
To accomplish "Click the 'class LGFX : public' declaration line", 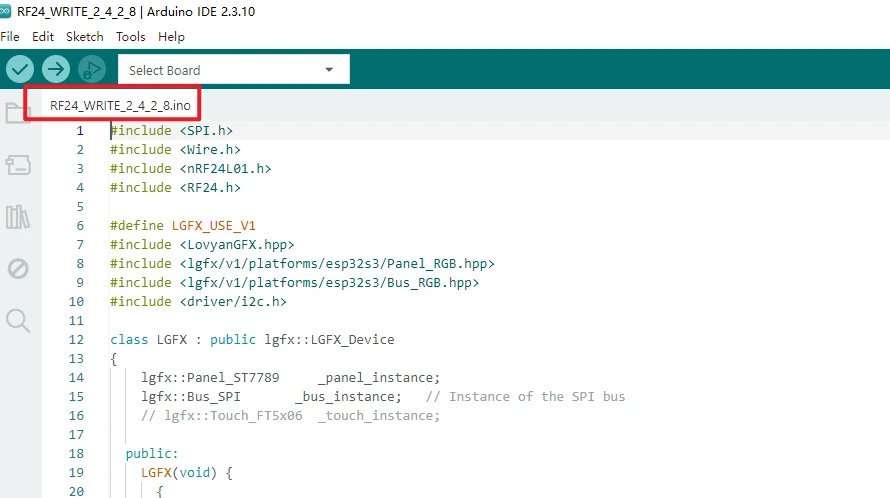I will (252, 340).
